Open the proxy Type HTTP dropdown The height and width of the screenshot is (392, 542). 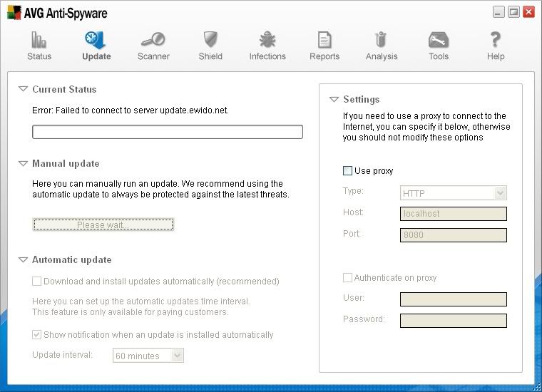coord(453,192)
